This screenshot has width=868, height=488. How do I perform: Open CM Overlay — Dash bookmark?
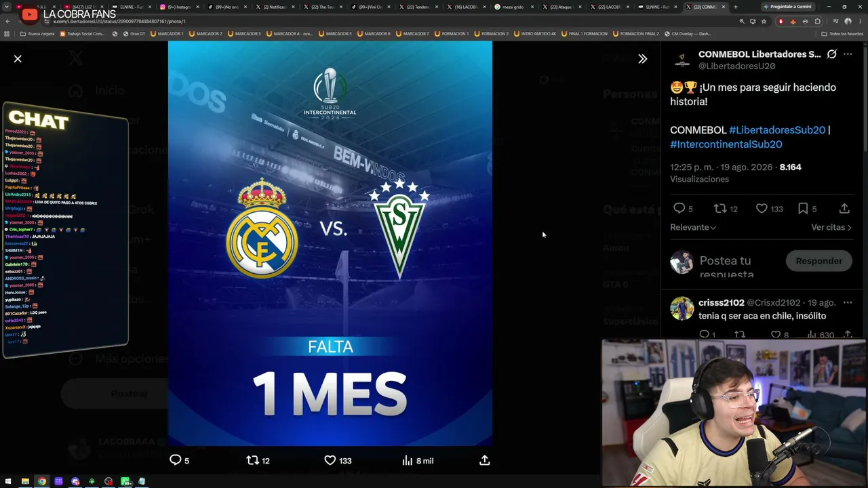coord(688,34)
